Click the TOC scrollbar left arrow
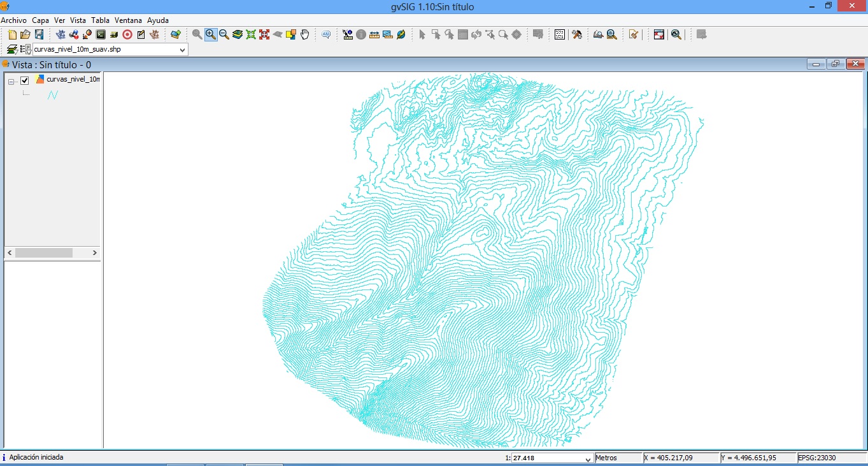The image size is (868, 466). click(10, 253)
